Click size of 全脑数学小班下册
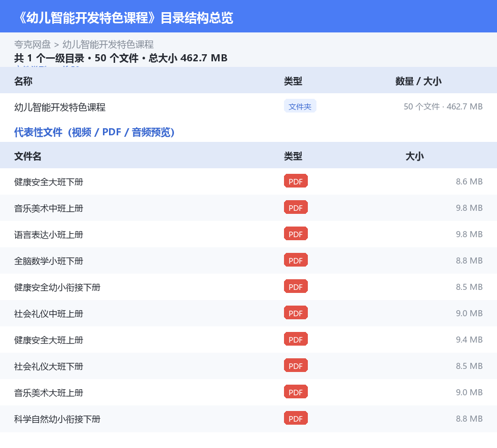Screen dimensions: 497x448 (469, 260)
